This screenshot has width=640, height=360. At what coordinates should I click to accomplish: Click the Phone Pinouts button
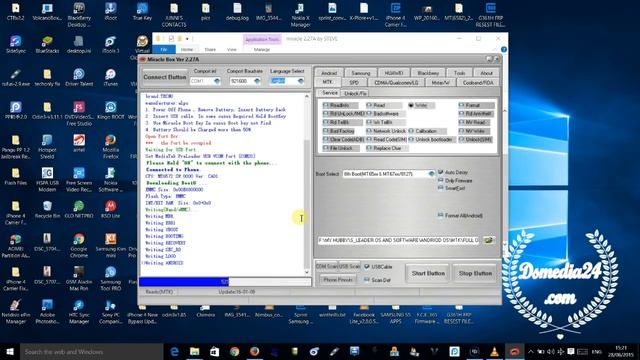[338, 280]
